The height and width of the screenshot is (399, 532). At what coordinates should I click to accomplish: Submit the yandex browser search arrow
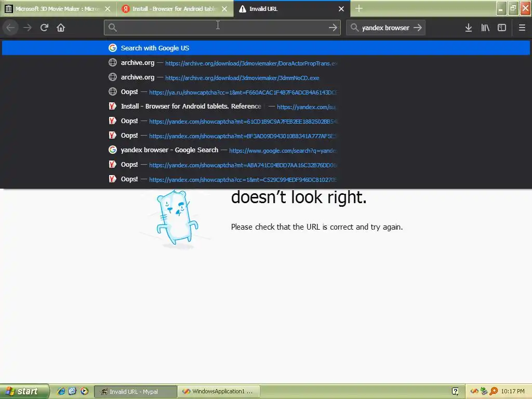pos(418,28)
